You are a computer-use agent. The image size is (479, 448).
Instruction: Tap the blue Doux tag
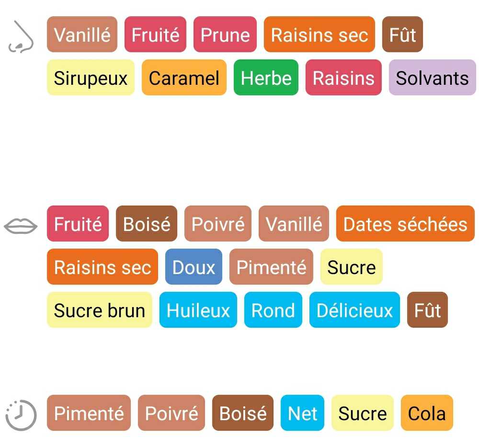pyautogui.click(x=194, y=267)
